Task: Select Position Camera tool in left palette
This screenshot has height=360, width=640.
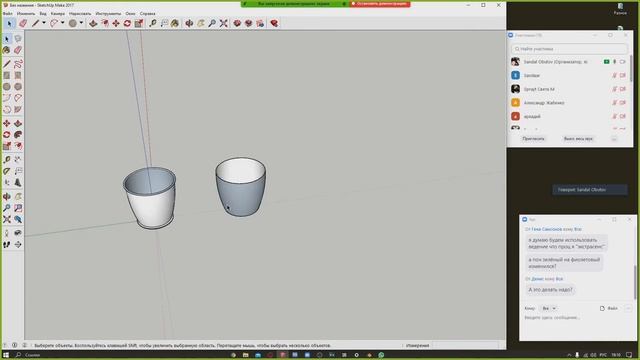Action: coord(7,233)
